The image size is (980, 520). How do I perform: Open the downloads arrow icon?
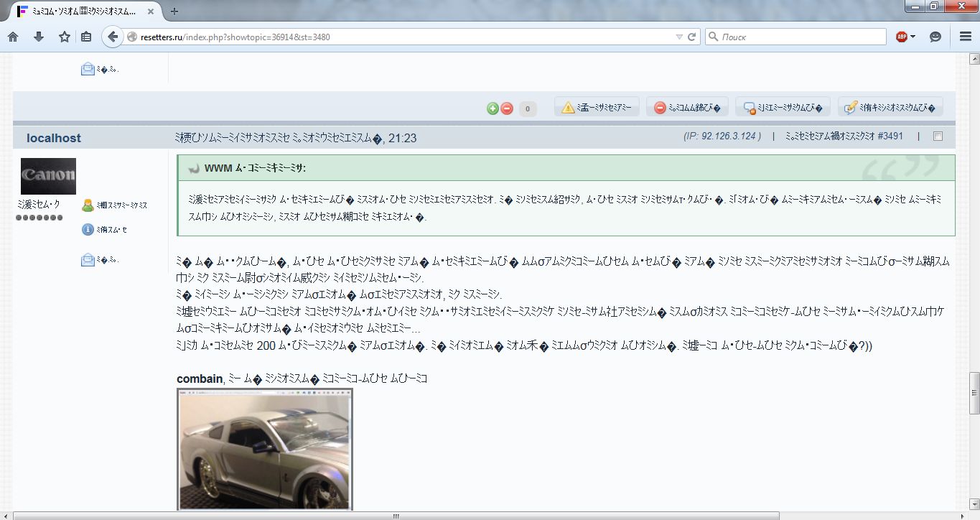(x=39, y=37)
